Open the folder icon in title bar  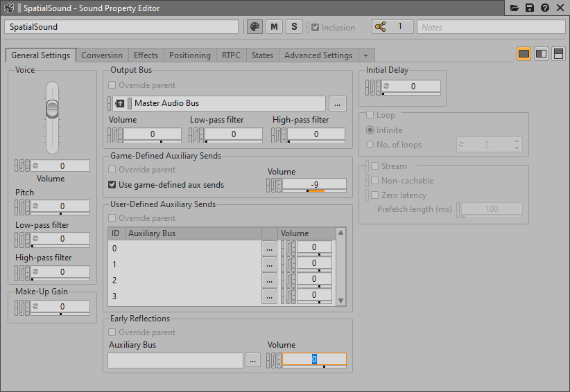pos(515,8)
